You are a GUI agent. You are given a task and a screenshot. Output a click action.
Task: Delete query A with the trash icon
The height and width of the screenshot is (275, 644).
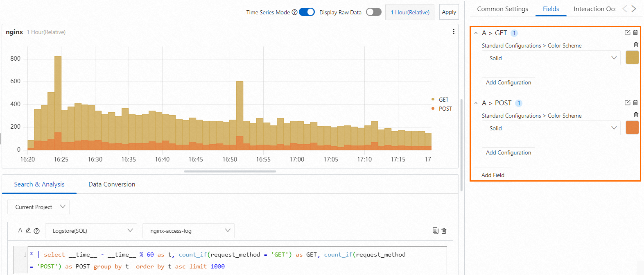444,231
